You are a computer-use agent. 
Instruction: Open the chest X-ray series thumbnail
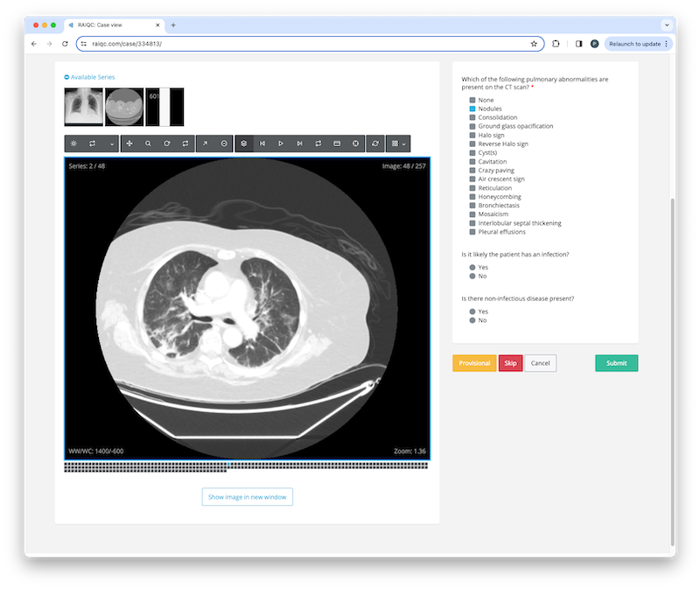84,107
